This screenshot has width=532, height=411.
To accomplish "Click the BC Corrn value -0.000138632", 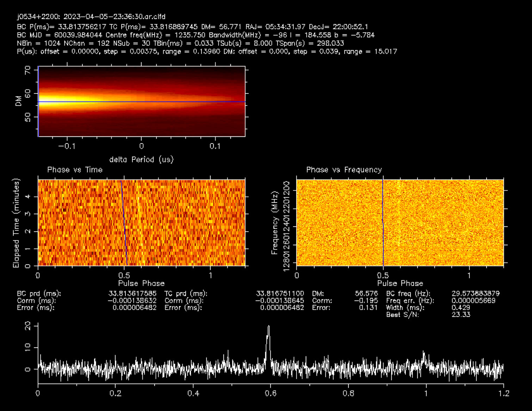I will 132,301.
